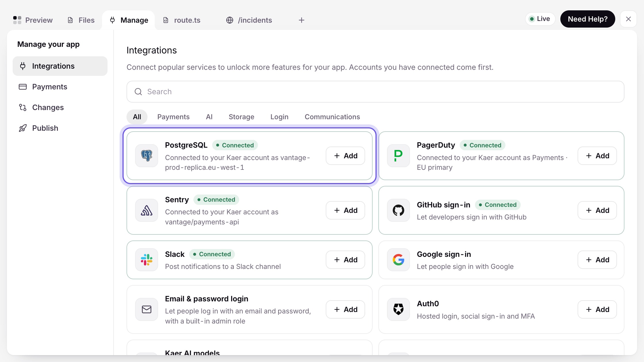The height and width of the screenshot is (362, 644).
Task: Filter integrations by Communications
Action: [332, 117]
